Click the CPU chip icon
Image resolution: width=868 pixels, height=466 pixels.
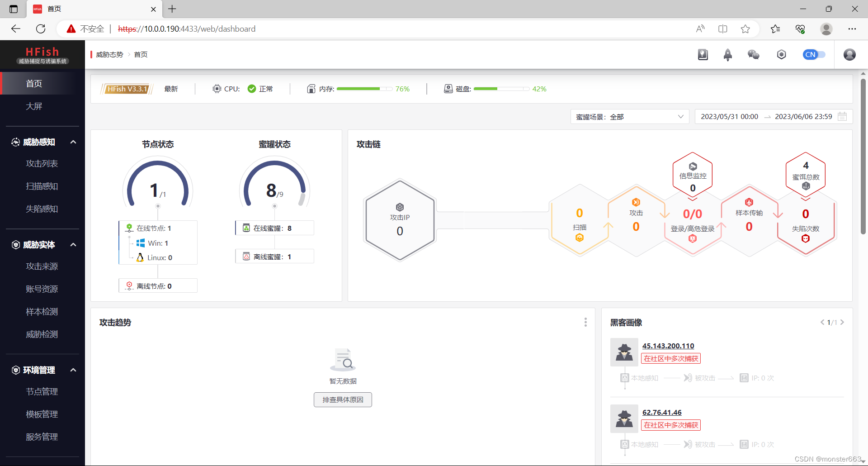point(217,89)
